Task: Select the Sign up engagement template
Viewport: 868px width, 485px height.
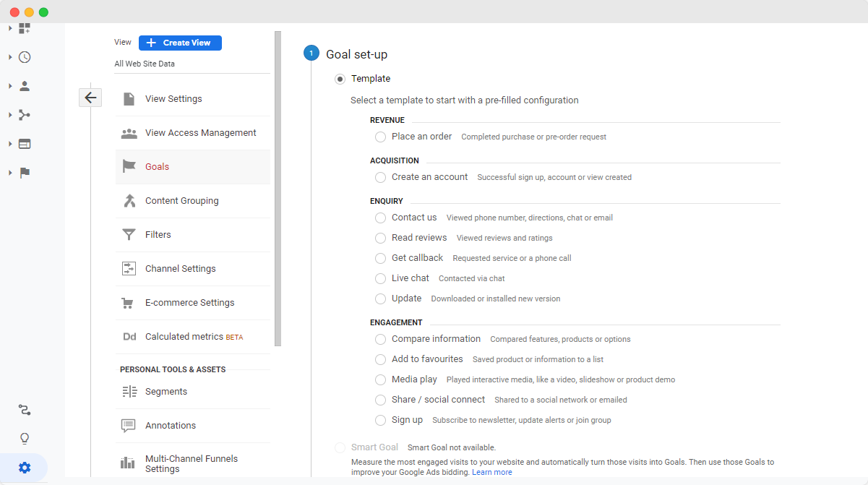Action: (x=380, y=420)
